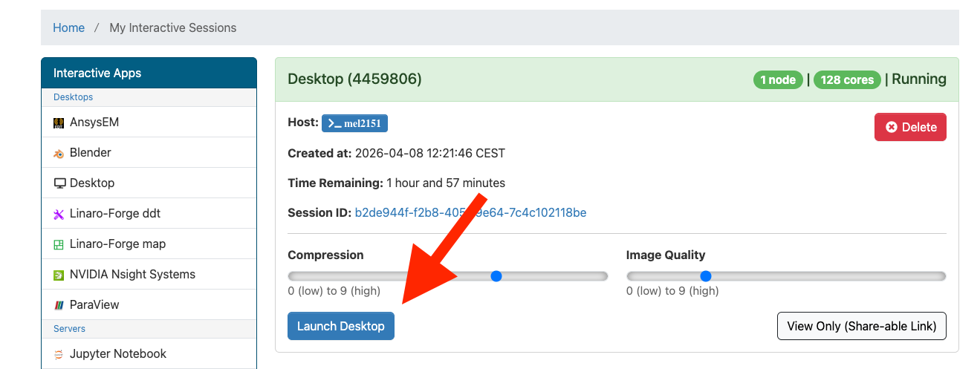
Task: Click the NVIDIA Nsight Systems icon
Action: coord(59,275)
